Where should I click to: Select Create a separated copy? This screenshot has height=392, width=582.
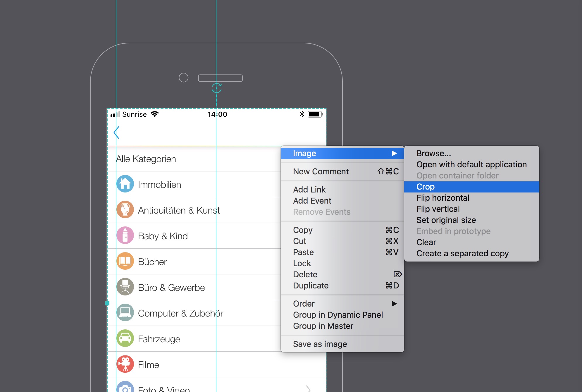[471, 253]
